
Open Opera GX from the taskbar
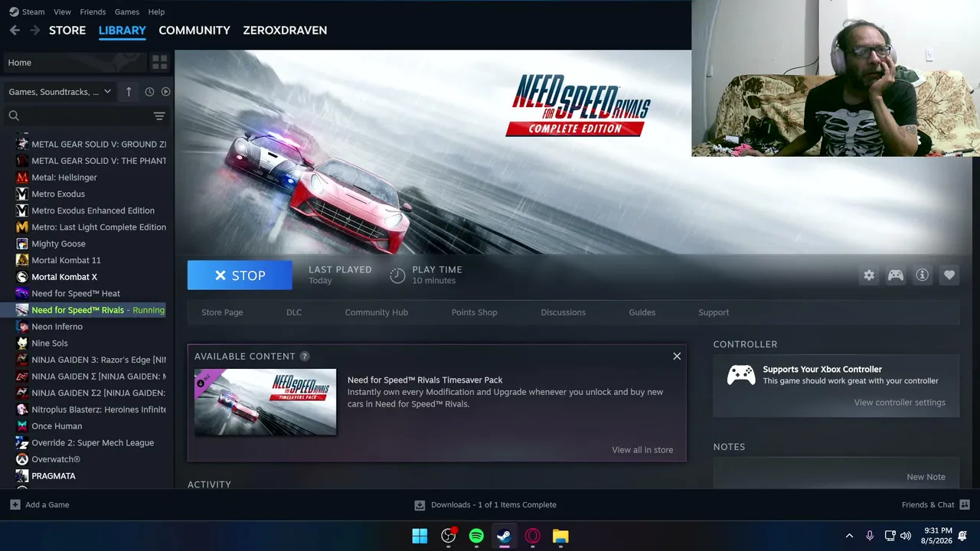coord(532,536)
